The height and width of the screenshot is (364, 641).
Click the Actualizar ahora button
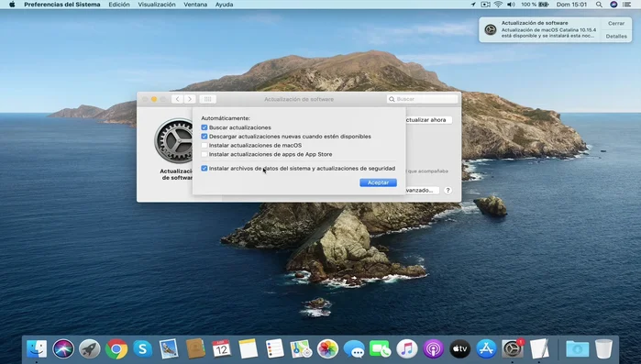pos(428,120)
